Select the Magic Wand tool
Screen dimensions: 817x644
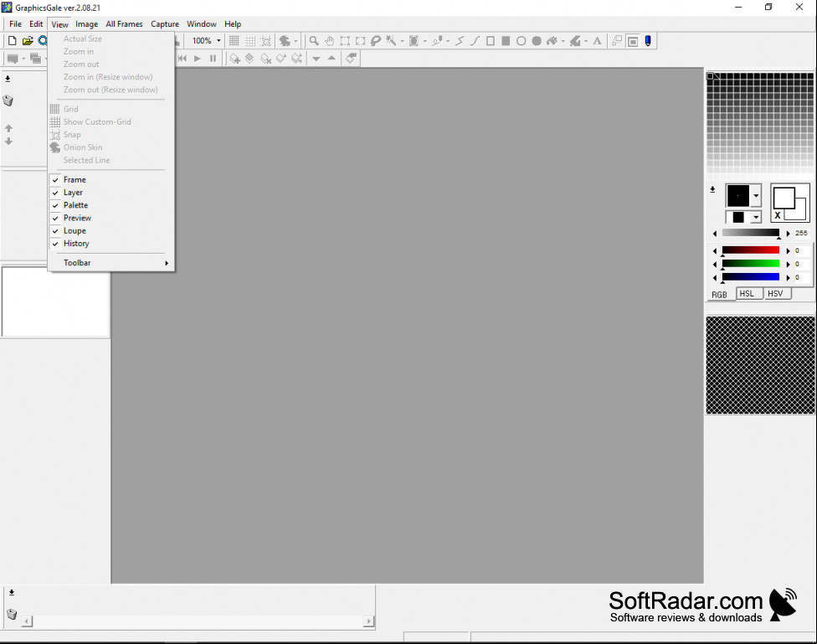click(391, 41)
